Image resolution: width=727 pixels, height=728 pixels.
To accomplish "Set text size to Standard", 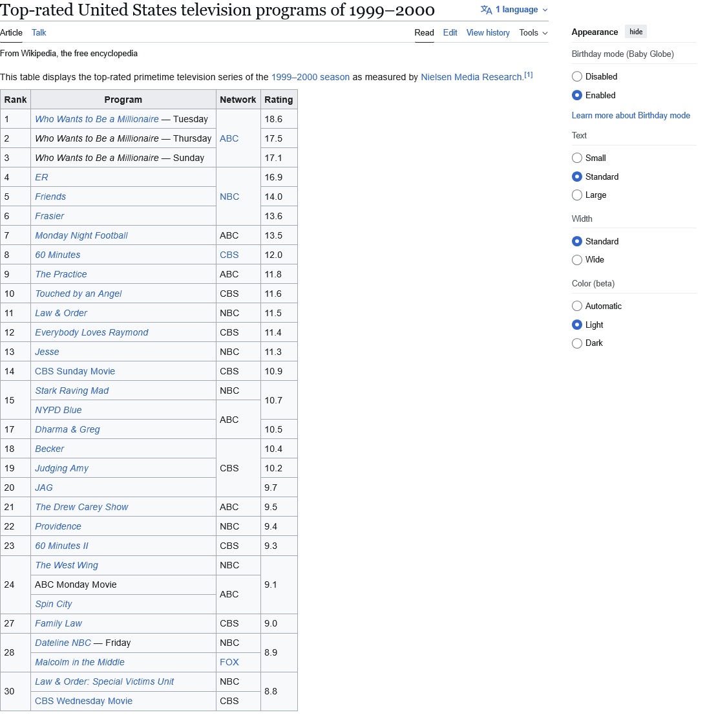I will [x=576, y=177].
